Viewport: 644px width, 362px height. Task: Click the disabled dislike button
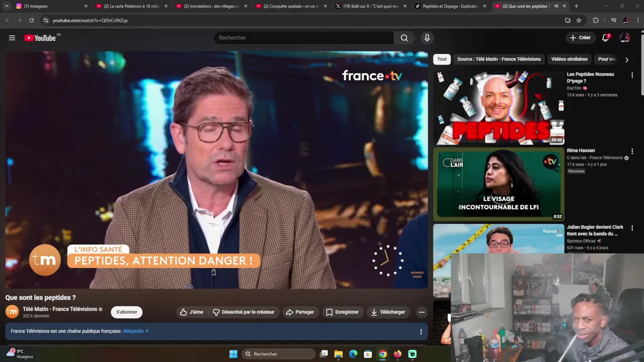click(244, 312)
